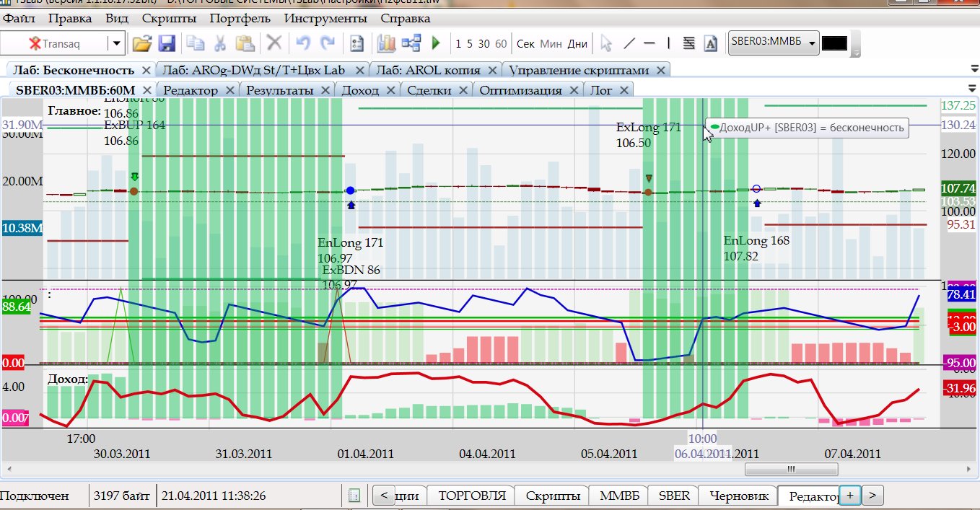This screenshot has width=980, height=510.
Task: Set the timeframe unit to Дни
Action: (x=577, y=43)
